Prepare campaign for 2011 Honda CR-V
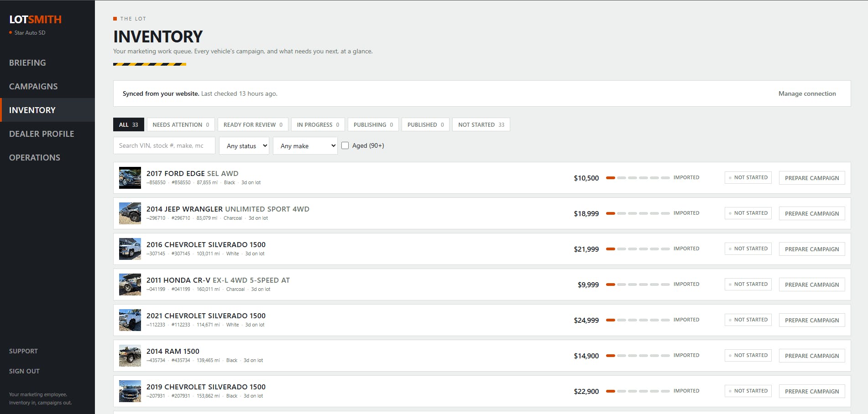 coord(812,285)
